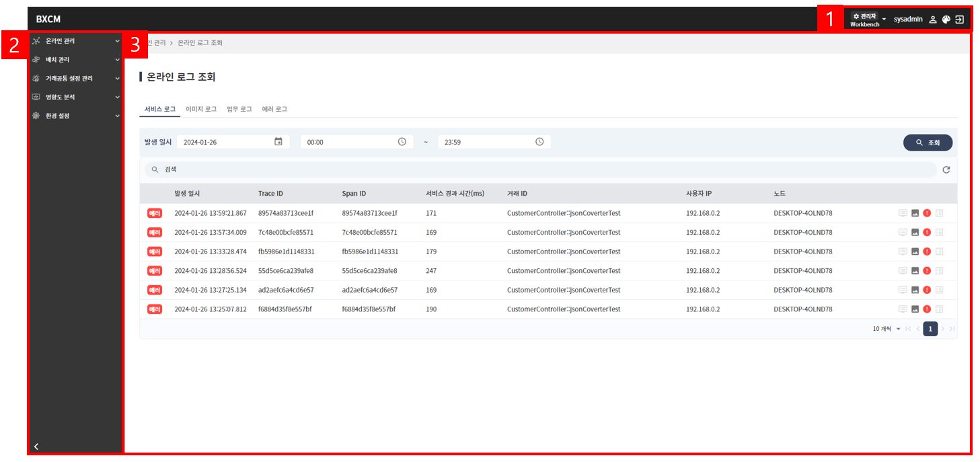Image resolution: width=980 pixels, height=462 pixels.
Task: Collapse the left sidebar with the arrow
Action: tap(36, 446)
